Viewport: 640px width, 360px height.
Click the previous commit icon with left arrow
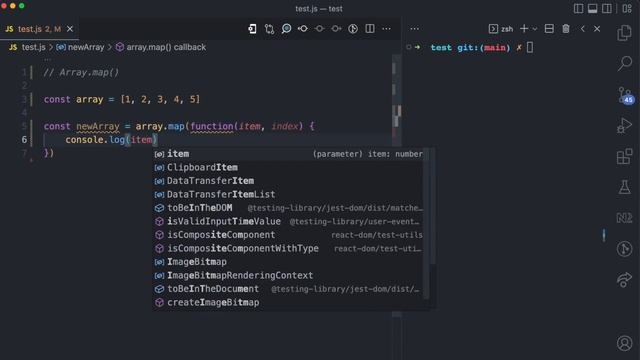[x=303, y=29]
